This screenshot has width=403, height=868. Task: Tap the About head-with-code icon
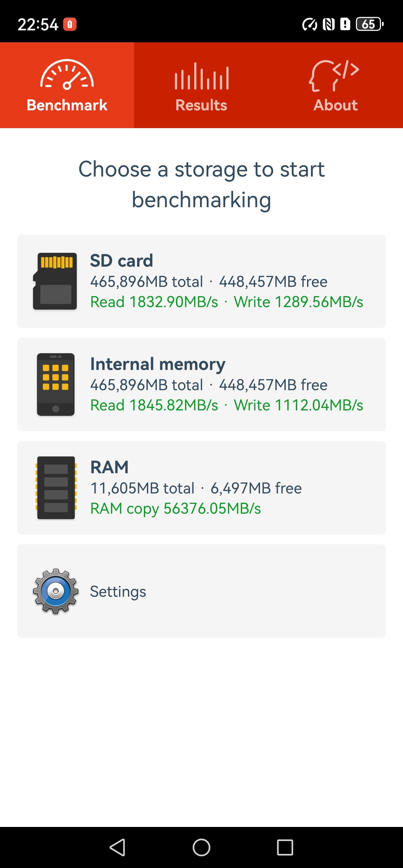pyautogui.click(x=334, y=75)
